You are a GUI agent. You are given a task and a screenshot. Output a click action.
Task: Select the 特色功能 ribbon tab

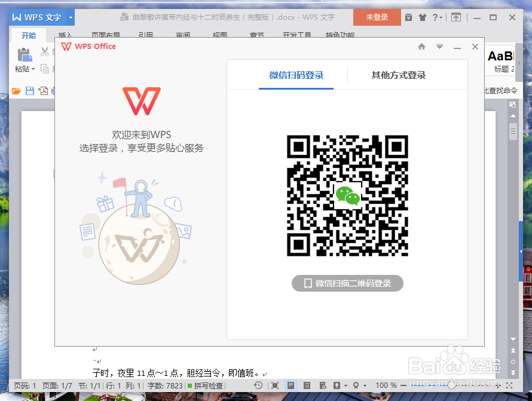[x=340, y=35]
